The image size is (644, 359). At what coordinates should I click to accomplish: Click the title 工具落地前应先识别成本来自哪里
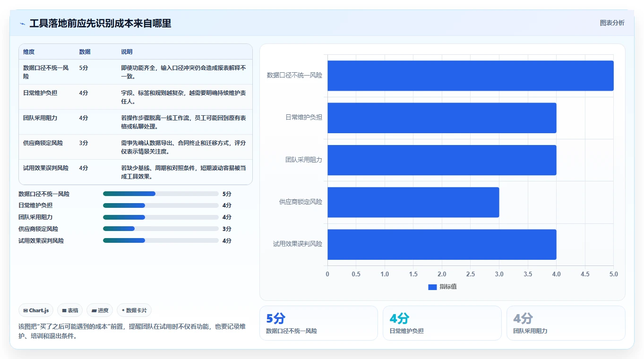coord(100,24)
